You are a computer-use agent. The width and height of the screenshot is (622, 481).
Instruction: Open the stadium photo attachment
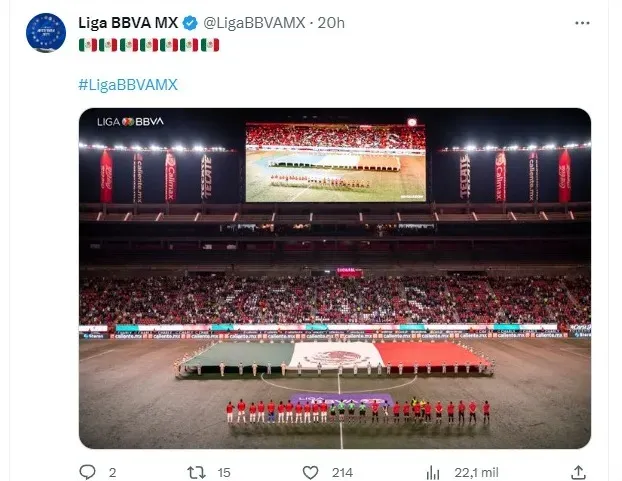tap(335, 278)
